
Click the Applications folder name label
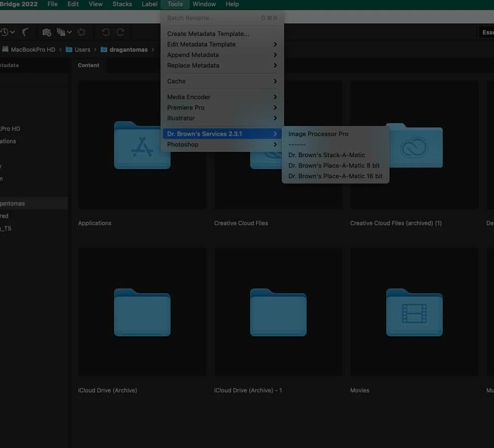click(x=94, y=223)
